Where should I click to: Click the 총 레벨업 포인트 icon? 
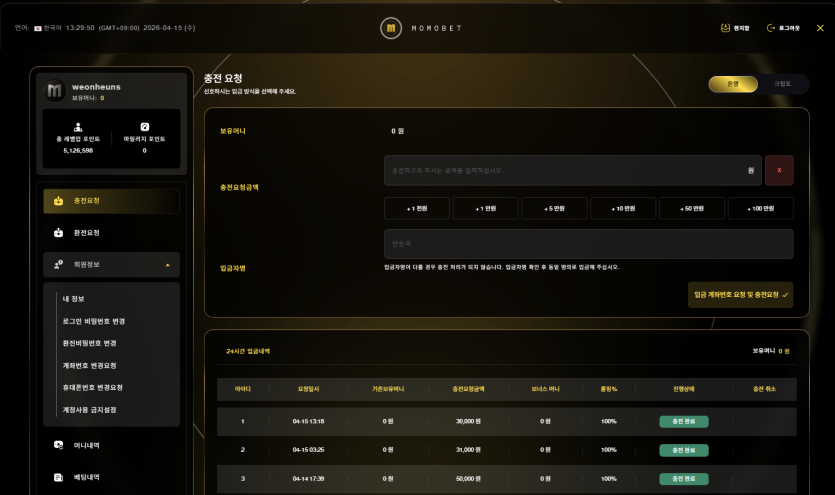coord(78,127)
